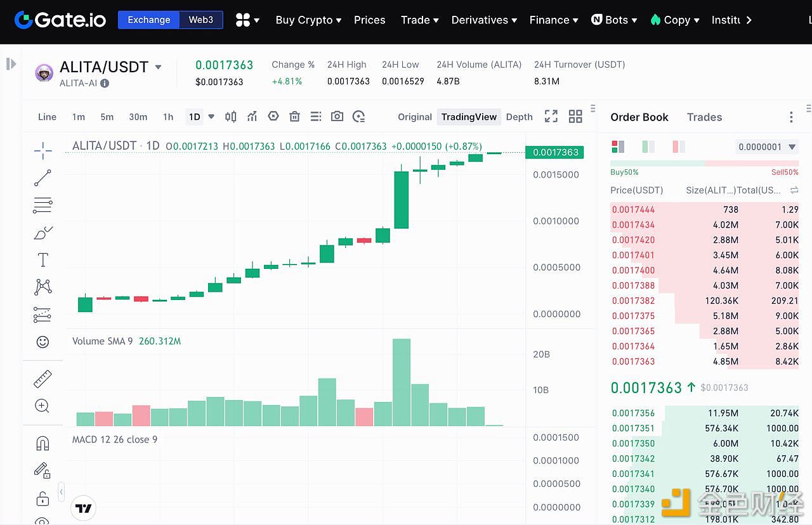This screenshot has height=525, width=812.
Task: Select Original chart view
Action: coord(415,117)
